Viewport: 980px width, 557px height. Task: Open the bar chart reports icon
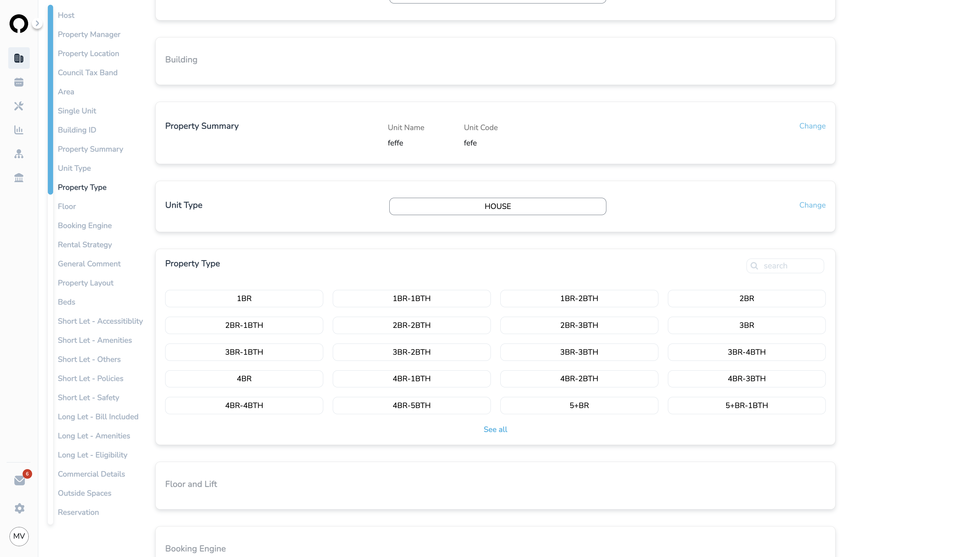19,130
